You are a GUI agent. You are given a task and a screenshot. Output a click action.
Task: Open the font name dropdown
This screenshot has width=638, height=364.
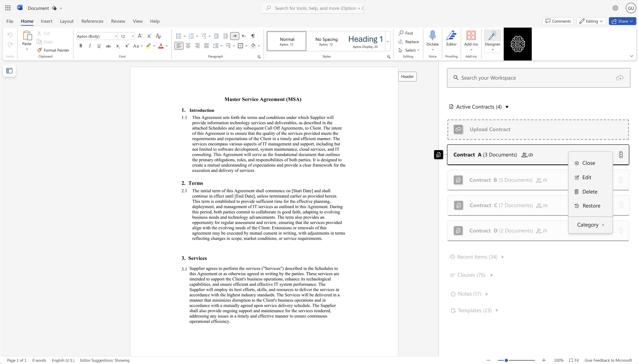coord(116,36)
